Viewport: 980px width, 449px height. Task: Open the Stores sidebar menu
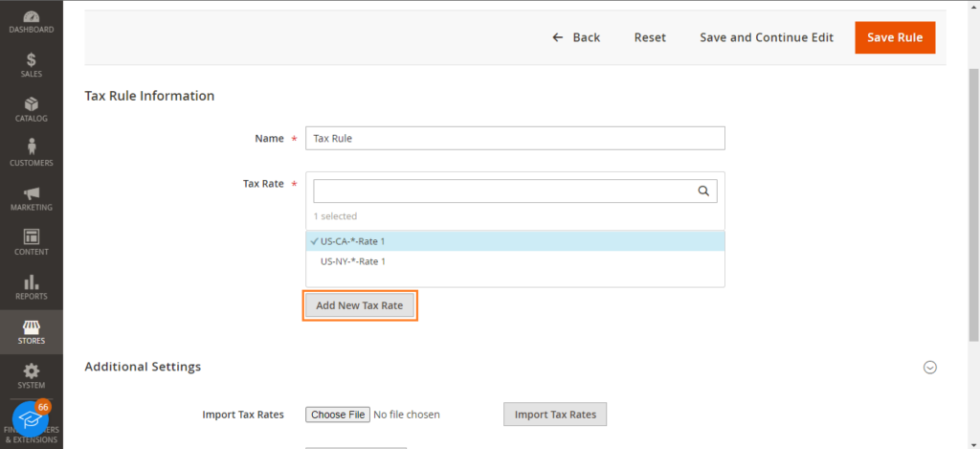[32, 332]
